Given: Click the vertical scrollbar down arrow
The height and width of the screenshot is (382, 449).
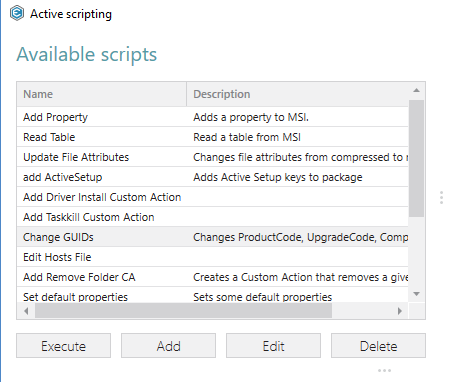Looking at the screenshot, I should 416,294.
